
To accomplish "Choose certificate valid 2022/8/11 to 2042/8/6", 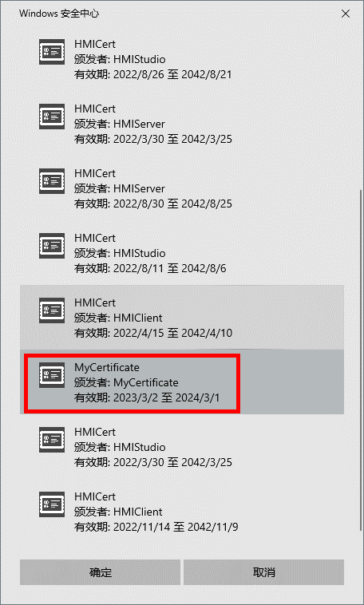I will pos(182,253).
